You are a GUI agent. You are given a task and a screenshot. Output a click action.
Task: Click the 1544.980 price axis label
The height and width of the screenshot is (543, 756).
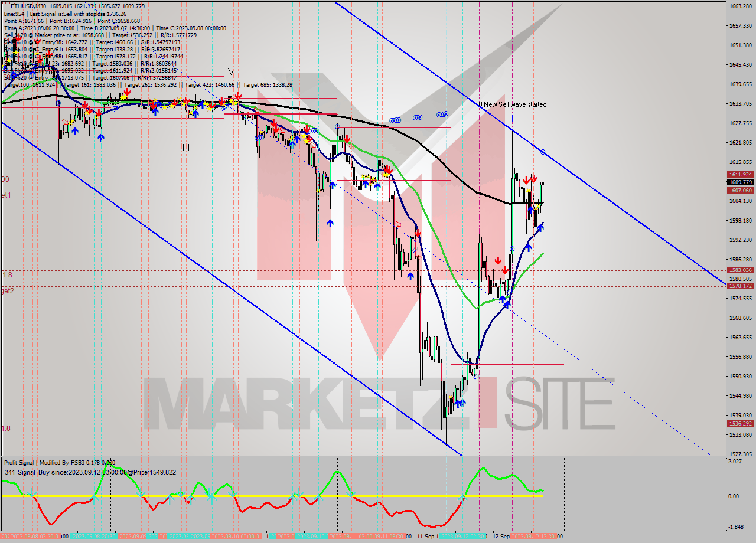pyautogui.click(x=740, y=396)
